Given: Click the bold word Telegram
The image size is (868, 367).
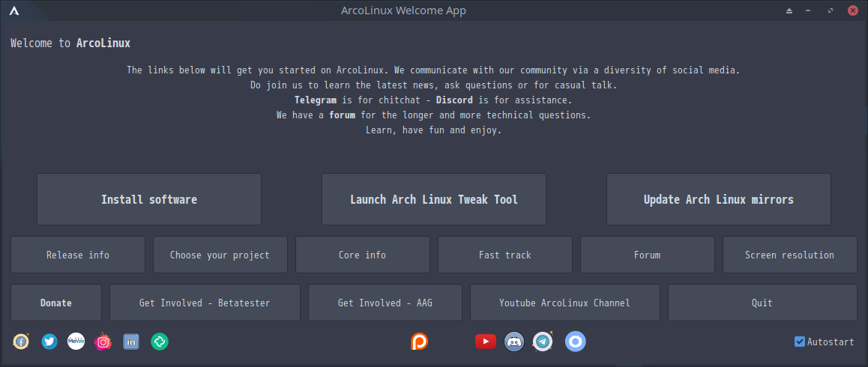Looking at the screenshot, I should click(316, 100).
